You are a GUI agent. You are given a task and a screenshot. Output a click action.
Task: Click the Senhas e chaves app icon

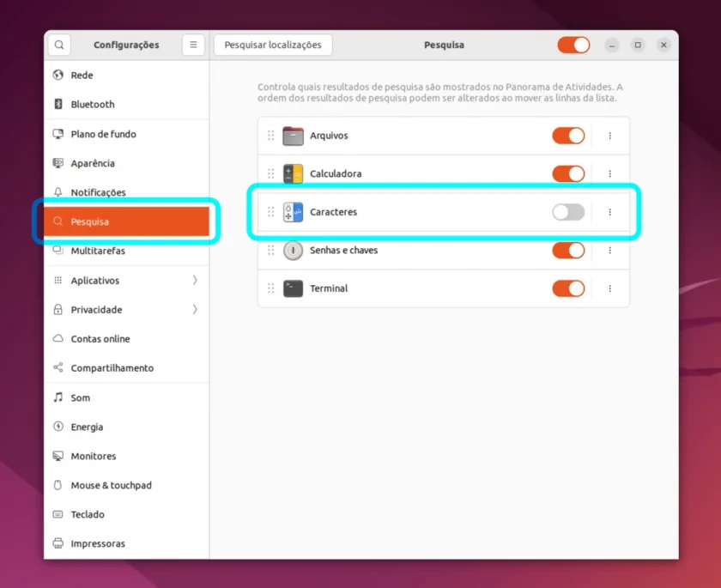(x=293, y=250)
